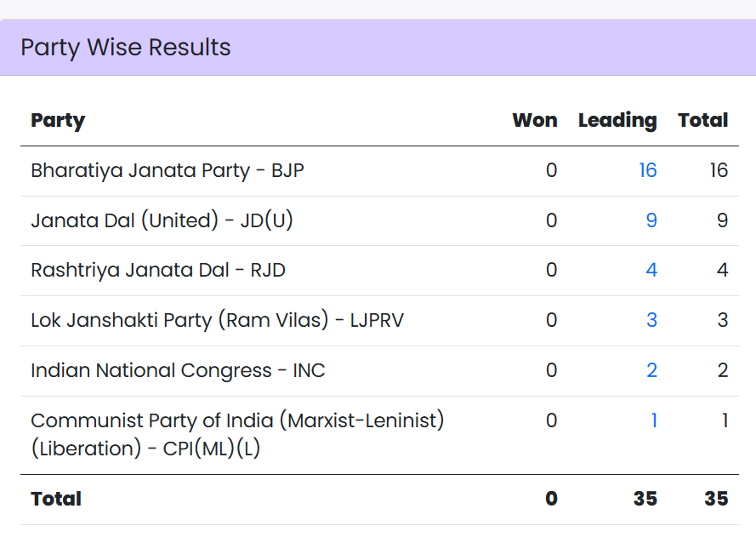Click the Won value in the bottom Total row
This screenshot has height=543, width=756.
click(x=551, y=499)
